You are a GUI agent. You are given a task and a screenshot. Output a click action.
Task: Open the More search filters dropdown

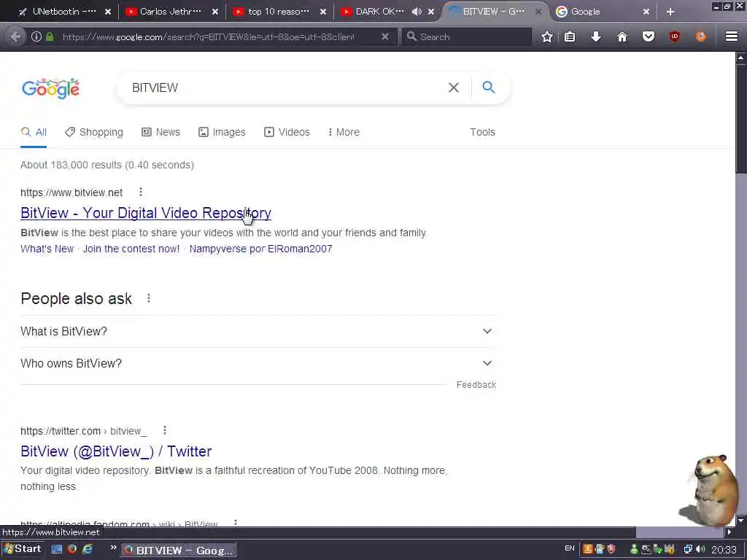click(x=344, y=133)
